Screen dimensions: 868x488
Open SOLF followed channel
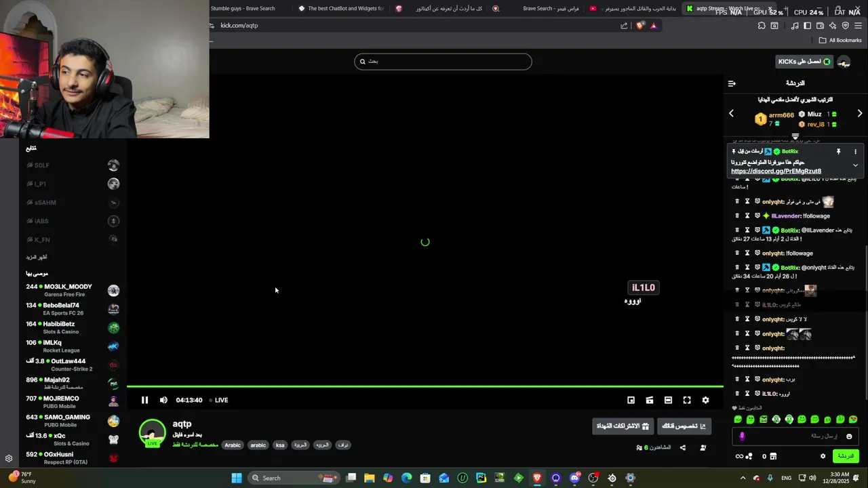tap(73, 165)
